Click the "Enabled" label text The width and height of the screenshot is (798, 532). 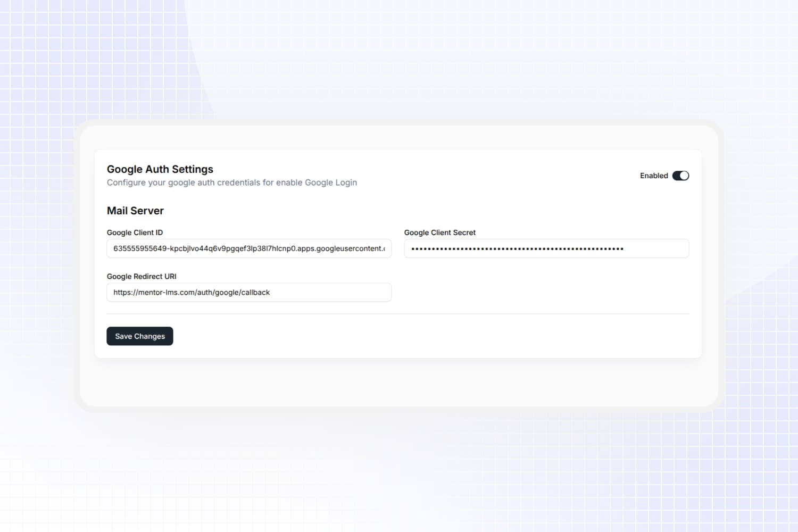(x=653, y=176)
